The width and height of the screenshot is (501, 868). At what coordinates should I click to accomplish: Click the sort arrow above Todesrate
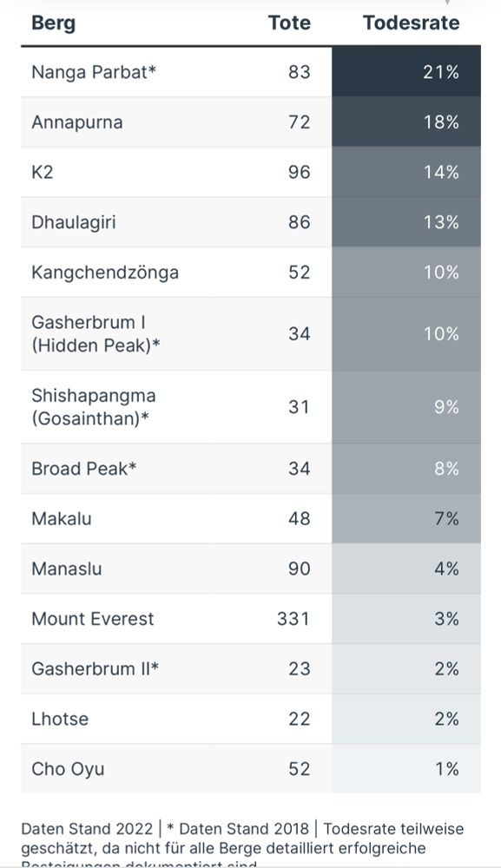(447, 3)
